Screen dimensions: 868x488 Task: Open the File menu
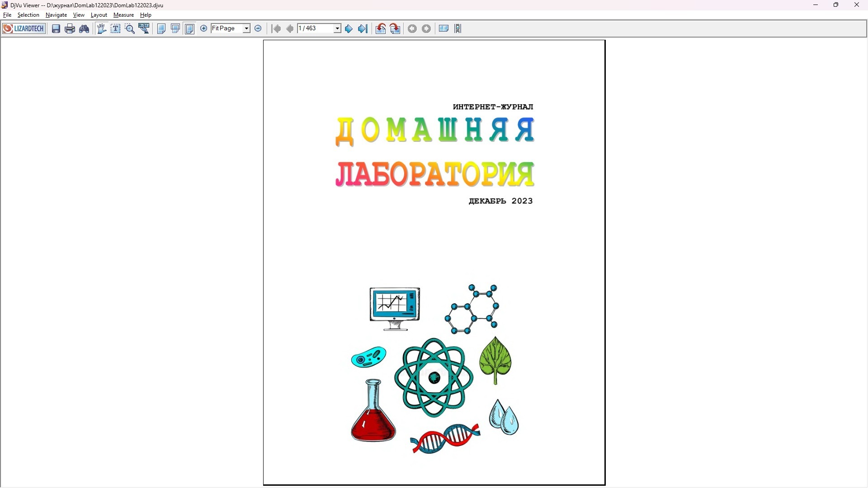pyautogui.click(x=7, y=15)
